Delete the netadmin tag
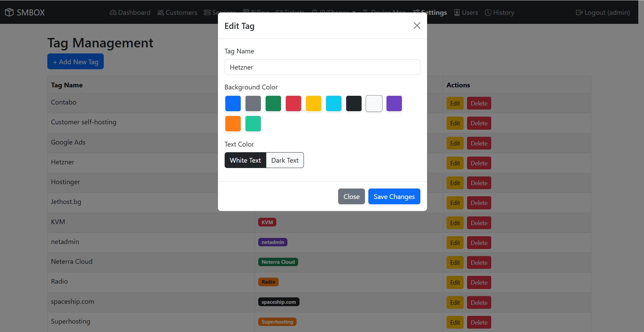644x332 pixels. click(x=479, y=243)
